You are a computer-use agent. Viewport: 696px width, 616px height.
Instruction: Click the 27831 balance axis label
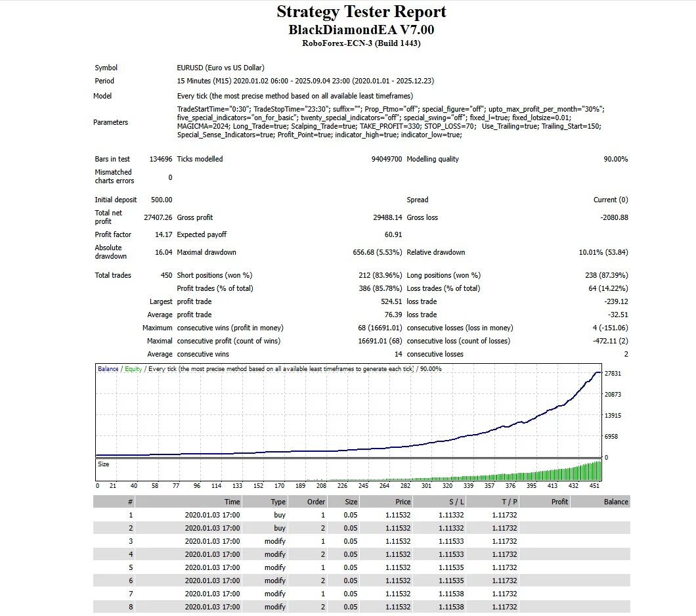coord(613,373)
